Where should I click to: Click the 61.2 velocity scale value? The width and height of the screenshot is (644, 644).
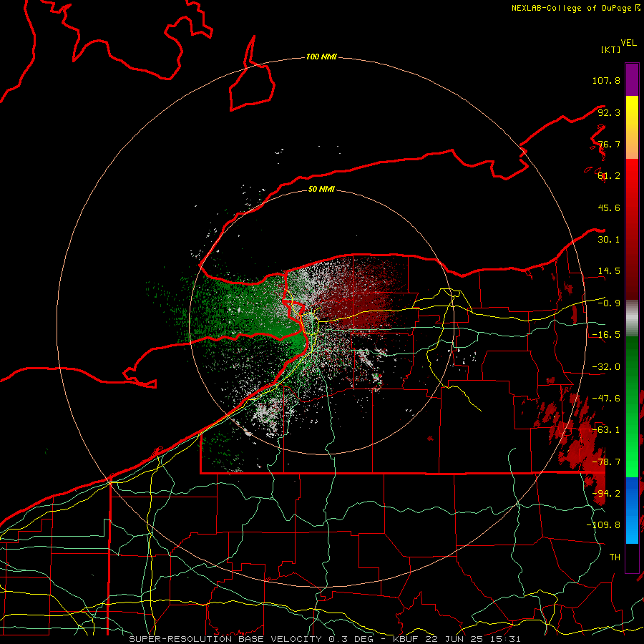click(x=609, y=176)
